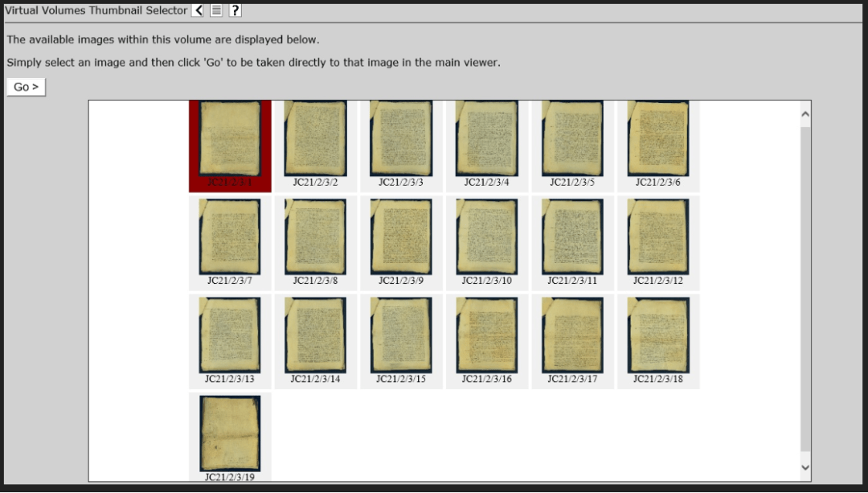Viewport: 868px width, 493px height.
Task: Choose the JC21/2/3/18 thumbnail
Action: pyautogui.click(x=657, y=335)
